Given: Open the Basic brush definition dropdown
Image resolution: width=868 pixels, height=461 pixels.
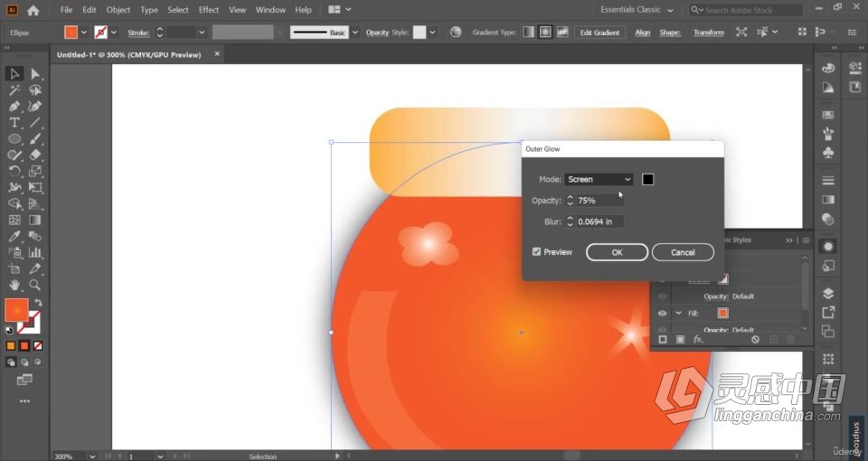Looking at the screenshot, I should click(355, 33).
